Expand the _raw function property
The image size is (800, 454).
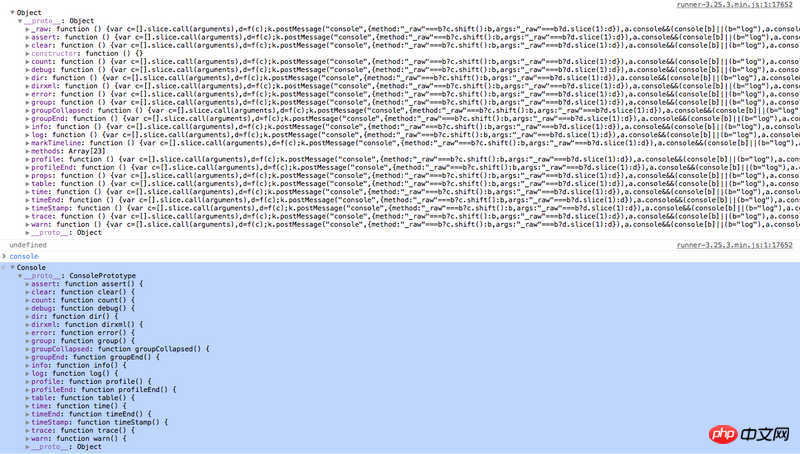[x=28, y=29]
